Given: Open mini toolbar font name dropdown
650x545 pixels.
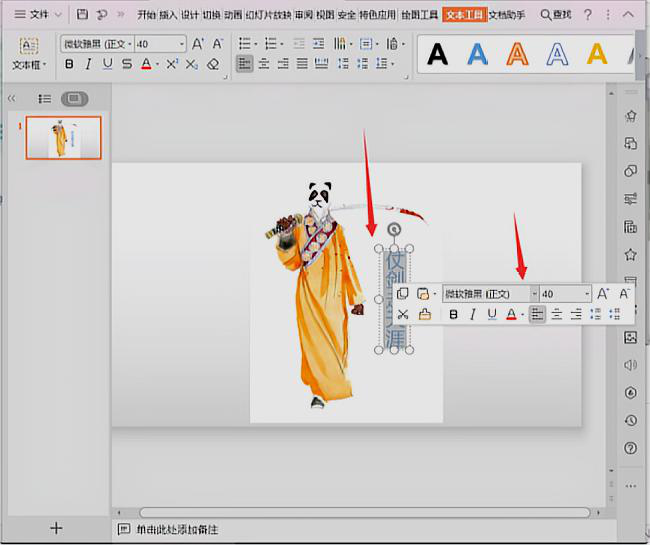Looking at the screenshot, I should (x=534, y=294).
